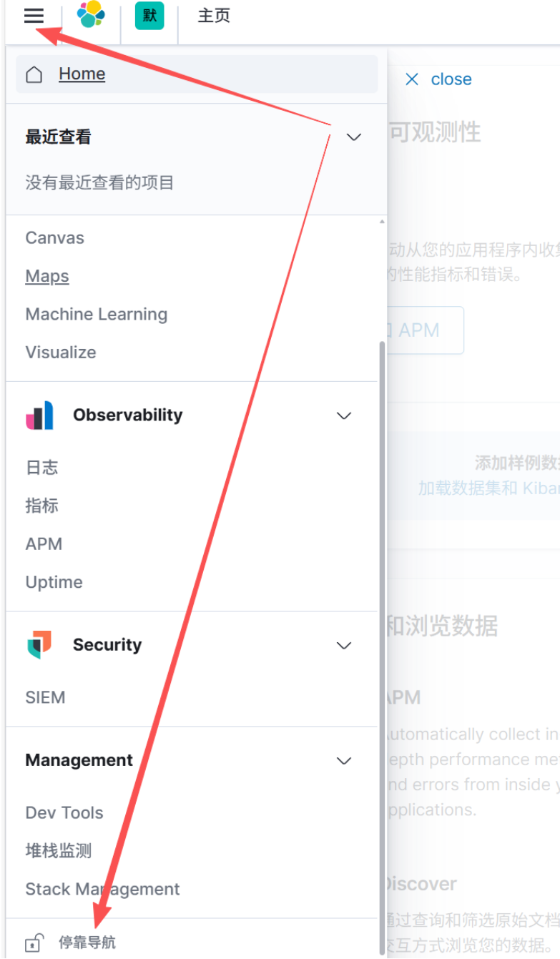Screen dimensions: 560x959
Task: Open Dev Tools
Action: [x=64, y=812]
